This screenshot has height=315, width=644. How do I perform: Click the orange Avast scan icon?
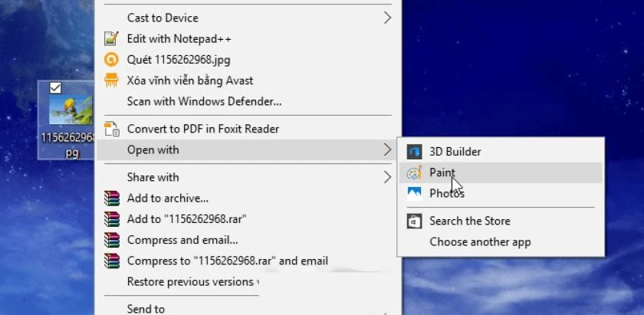111,60
